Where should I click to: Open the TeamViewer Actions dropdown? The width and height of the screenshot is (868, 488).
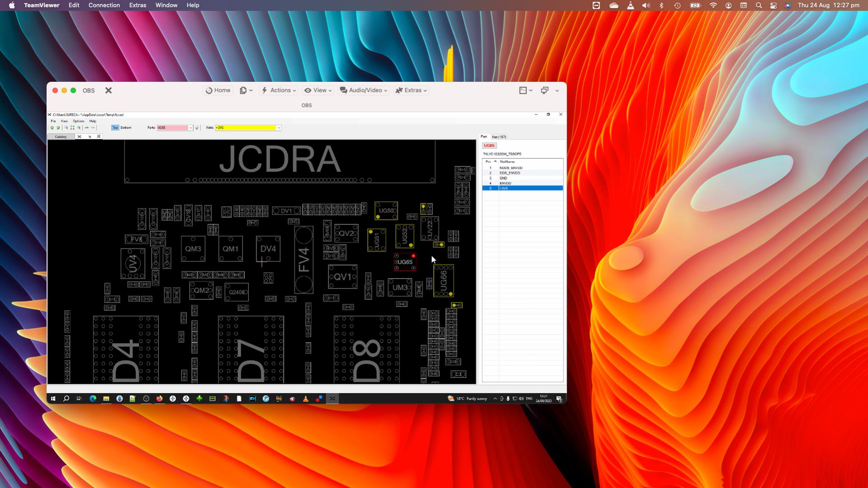coord(279,90)
